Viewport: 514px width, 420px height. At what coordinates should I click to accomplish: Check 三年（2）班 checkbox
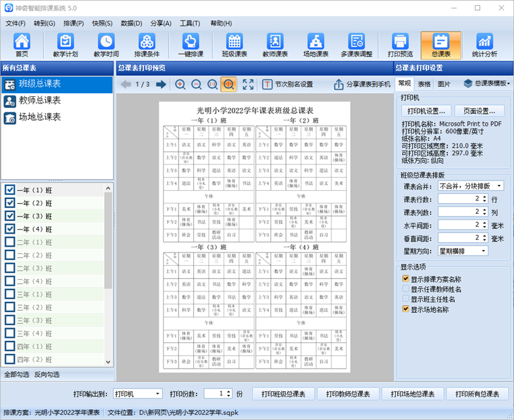(10, 308)
